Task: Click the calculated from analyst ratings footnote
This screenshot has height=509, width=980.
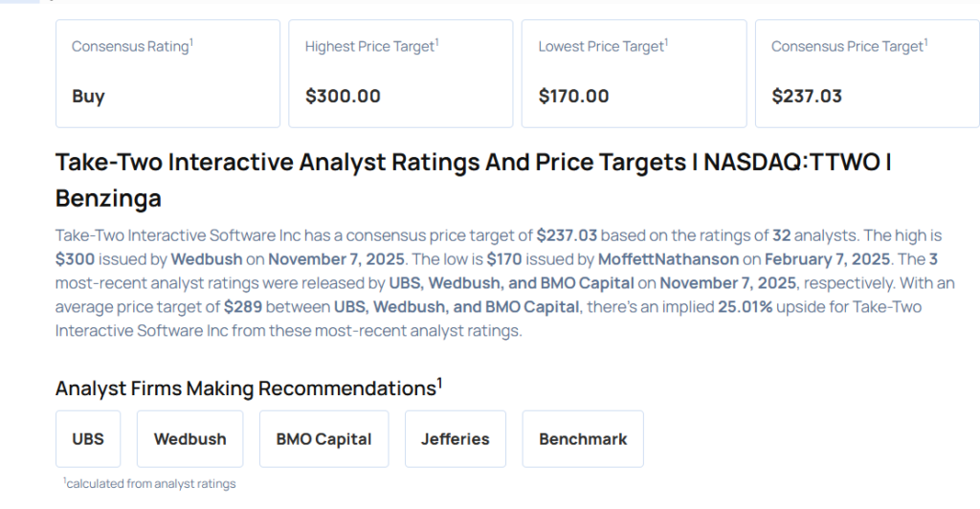Action: (150, 483)
